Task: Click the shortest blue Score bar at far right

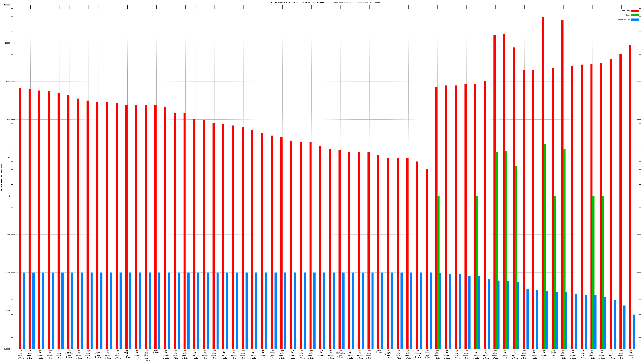Action: click(x=634, y=332)
